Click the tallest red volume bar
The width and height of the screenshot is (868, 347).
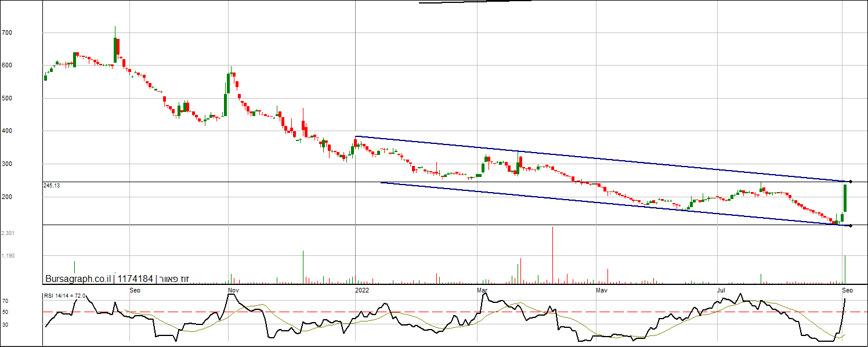coord(552,255)
